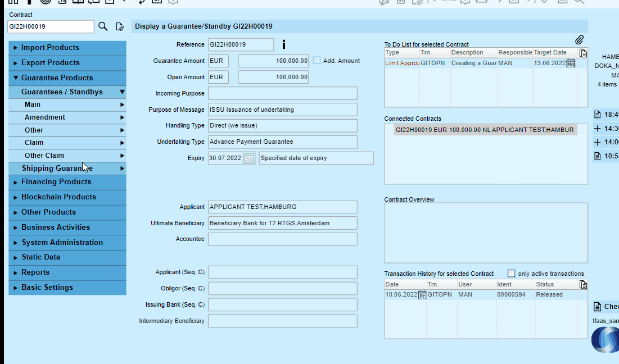Collapse the Guarantee Products section
Screen dimensions: 619x364
[67, 78]
